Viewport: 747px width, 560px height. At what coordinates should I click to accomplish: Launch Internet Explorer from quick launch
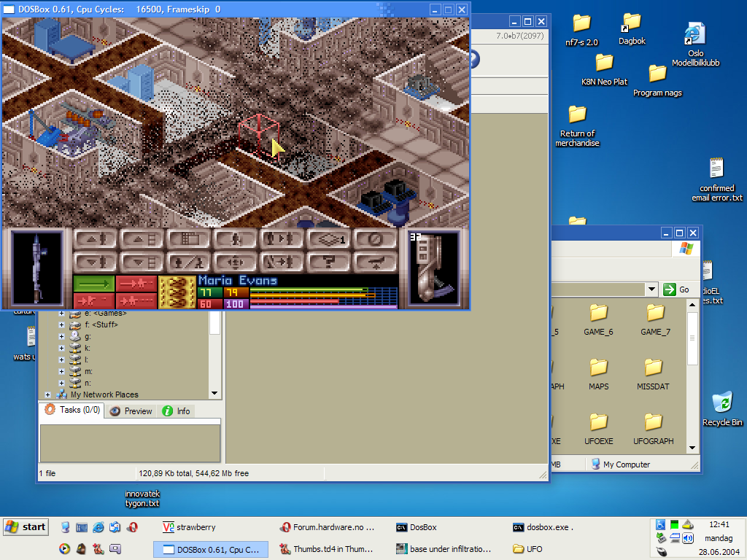[98, 527]
